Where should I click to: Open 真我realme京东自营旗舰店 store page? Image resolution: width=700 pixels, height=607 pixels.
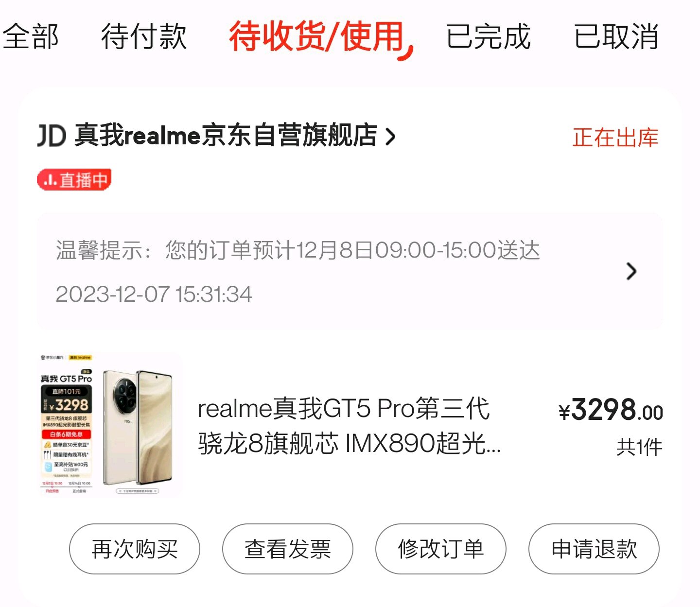tap(226, 136)
